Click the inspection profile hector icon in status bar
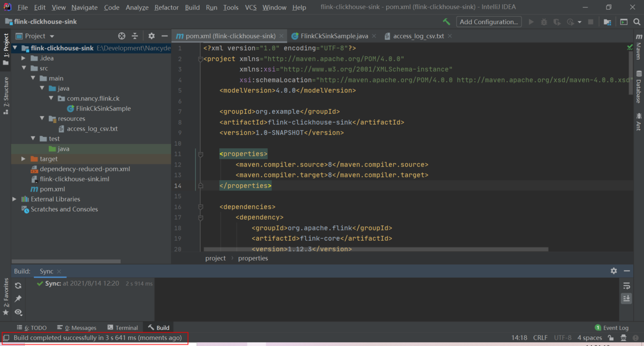The image size is (644, 346). click(623, 338)
